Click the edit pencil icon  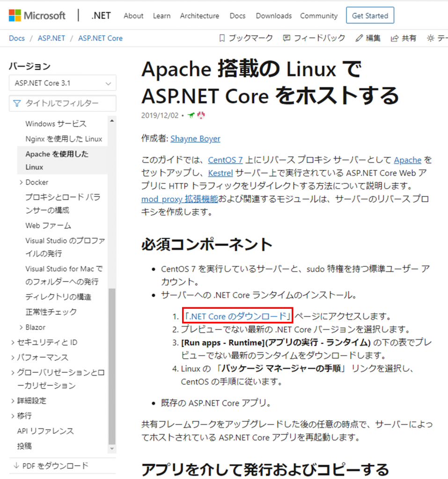point(359,38)
